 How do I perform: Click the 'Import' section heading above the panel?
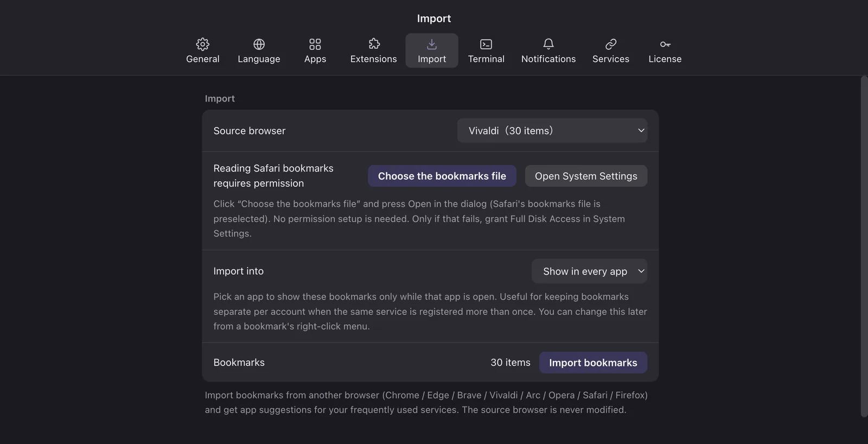tap(220, 98)
